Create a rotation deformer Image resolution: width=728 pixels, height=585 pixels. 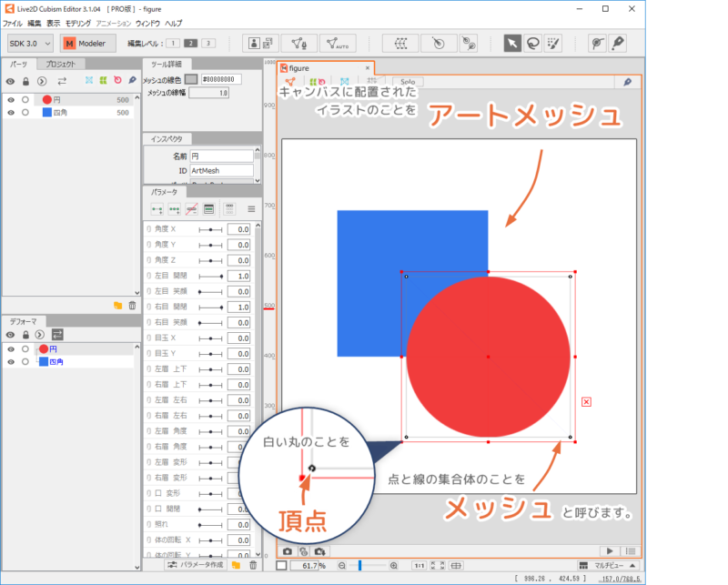tap(439, 43)
